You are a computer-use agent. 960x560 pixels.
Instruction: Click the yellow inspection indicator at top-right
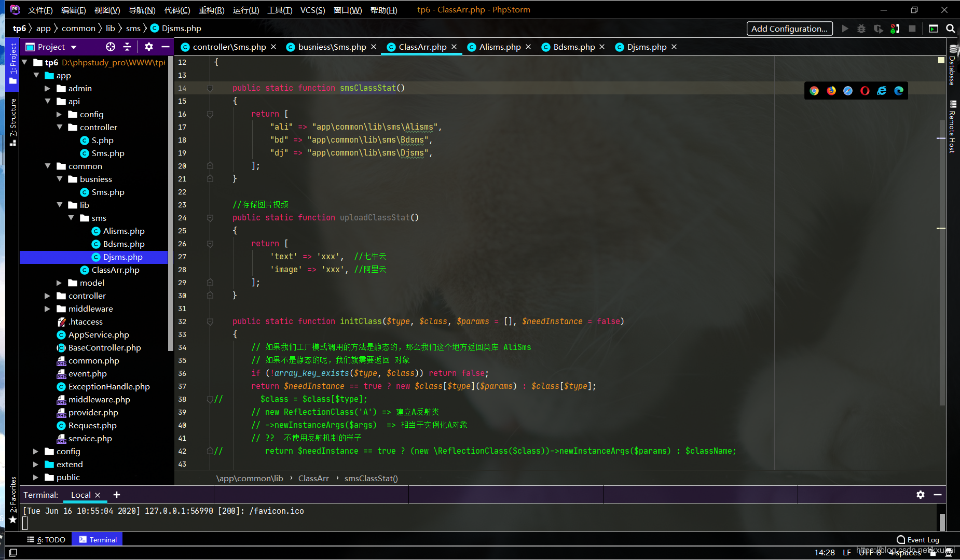pyautogui.click(x=941, y=60)
